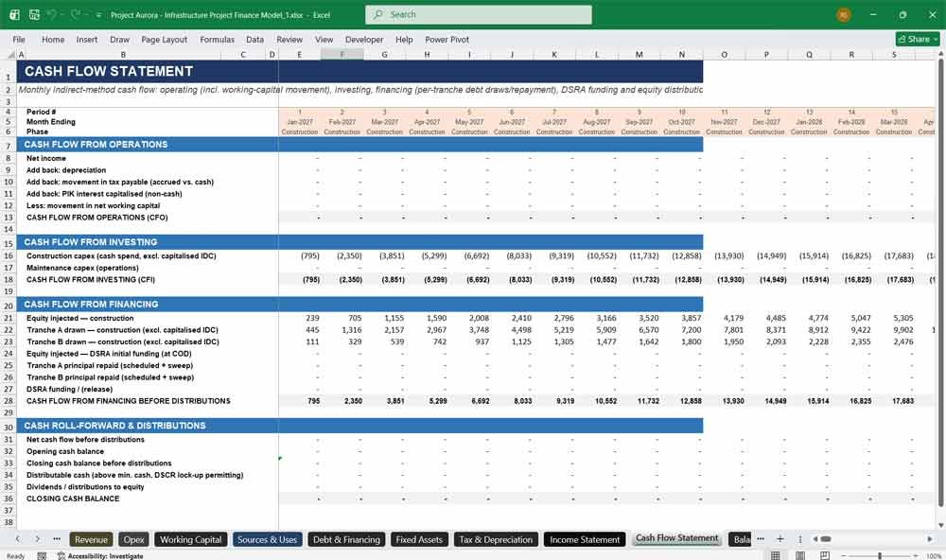
Task: Switch to Page Break Preview icon
Action: pyautogui.click(x=825, y=555)
